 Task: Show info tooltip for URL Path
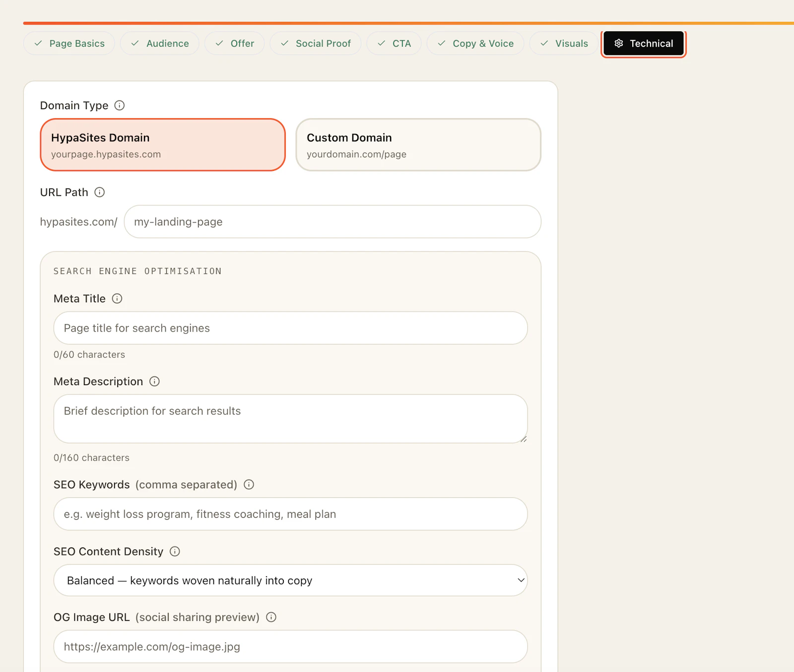(100, 192)
